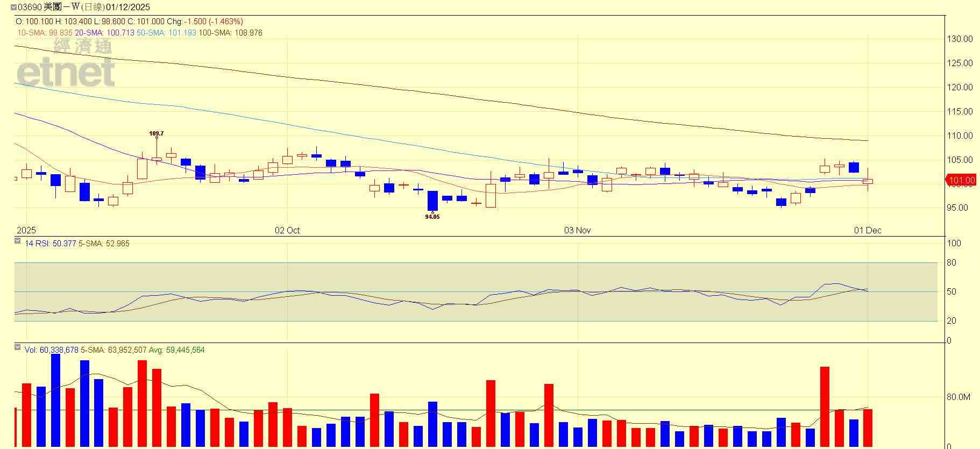
Task: Collapse the Vol volume panel arrow
Action: click(18, 348)
